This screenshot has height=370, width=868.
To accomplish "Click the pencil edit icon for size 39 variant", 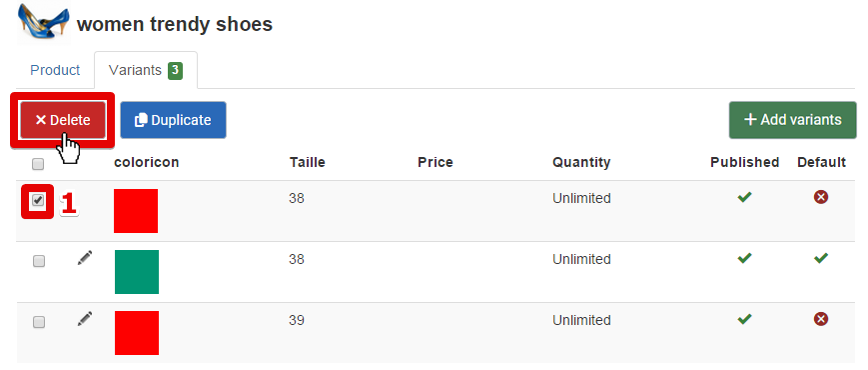I will (85, 318).
